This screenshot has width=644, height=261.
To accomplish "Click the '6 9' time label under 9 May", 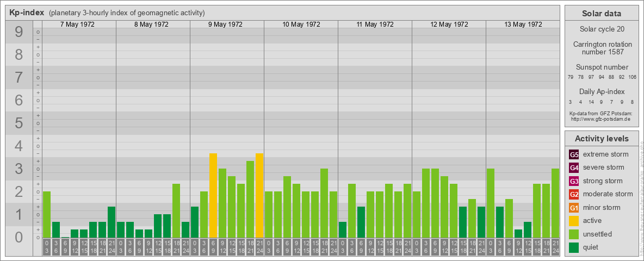I will (213, 247).
